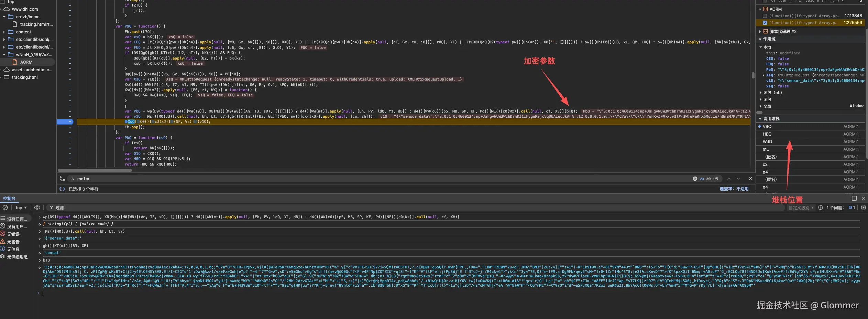Open the top context dropdown in the console
This screenshot has width=868, height=319.
(21, 208)
